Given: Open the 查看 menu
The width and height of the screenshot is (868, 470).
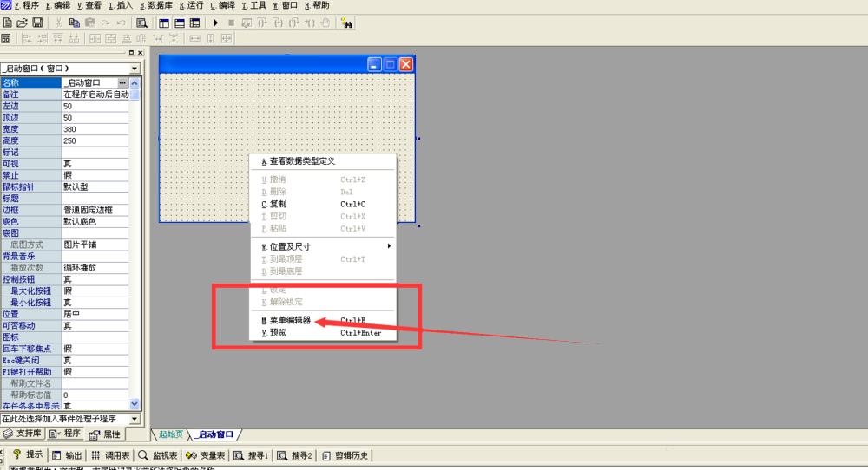Looking at the screenshot, I should pos(89,5).
